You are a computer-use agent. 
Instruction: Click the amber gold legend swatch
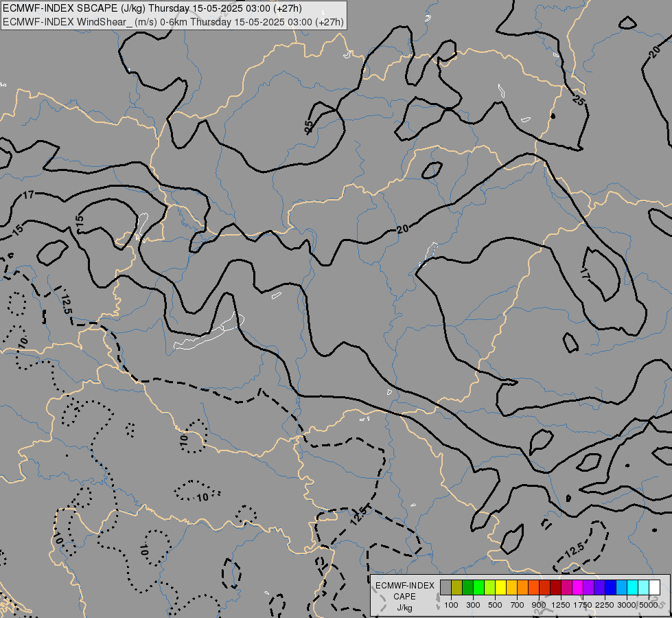click(511, 588)
